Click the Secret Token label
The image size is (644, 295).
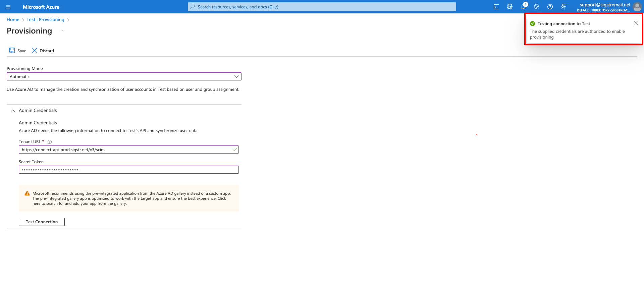[31, 162]
